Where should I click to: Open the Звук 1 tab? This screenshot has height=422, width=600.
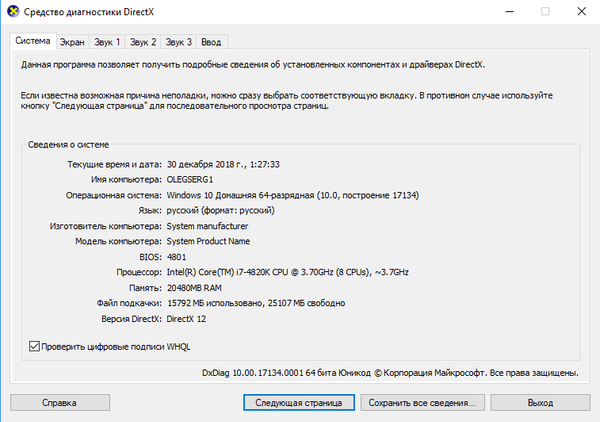point(107,42)
